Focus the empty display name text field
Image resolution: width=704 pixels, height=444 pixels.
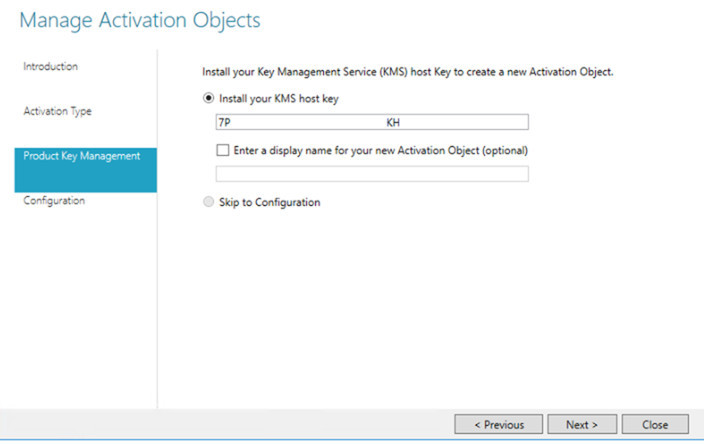[372, 174]
